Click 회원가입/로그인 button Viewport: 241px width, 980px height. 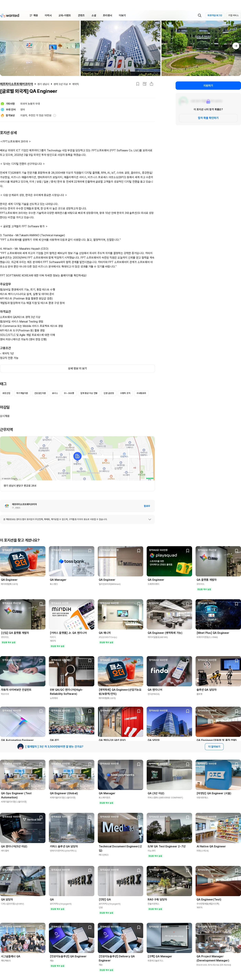click(x=215, y=16)
